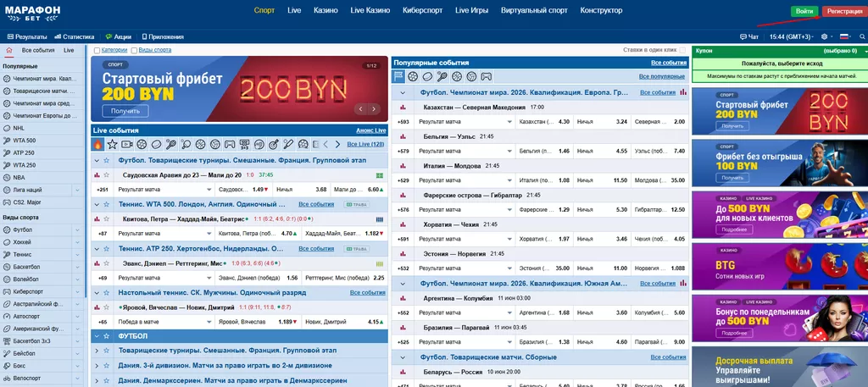Check the Виды спорта checkbox
868x387 pixels.
(133, 51)
